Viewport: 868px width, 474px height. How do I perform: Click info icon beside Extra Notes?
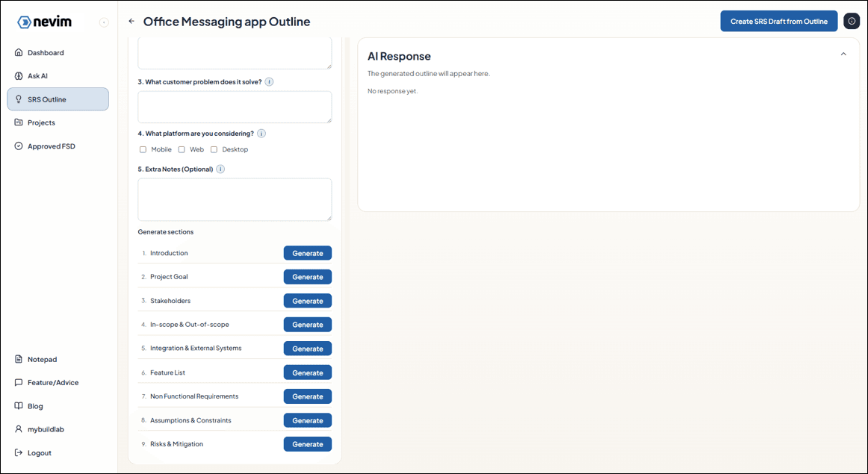pos(220,169)
